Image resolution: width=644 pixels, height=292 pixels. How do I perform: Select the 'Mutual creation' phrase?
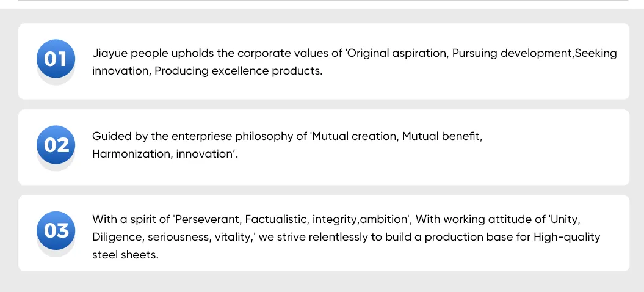click(x=355, y=136)
